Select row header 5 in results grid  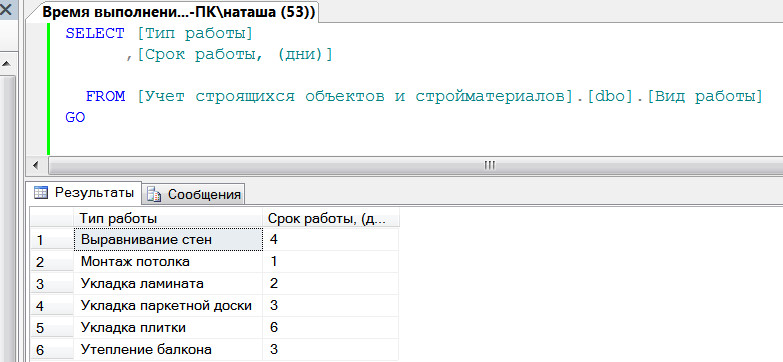coord(51,328)
